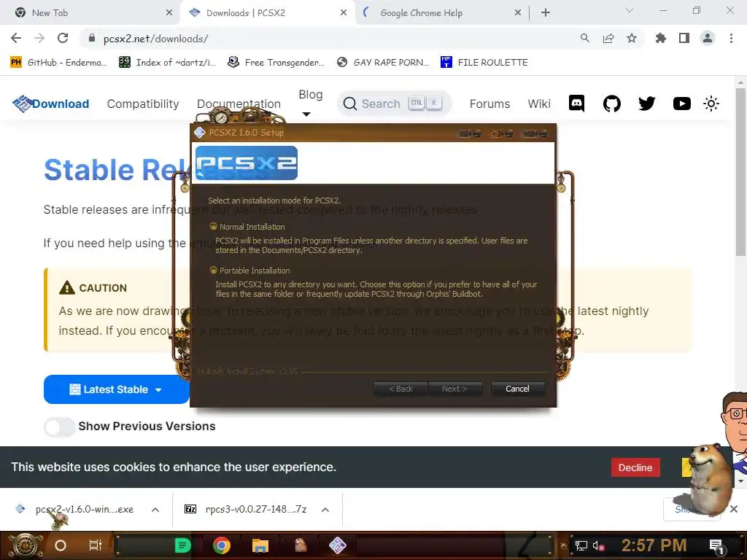Click the zoom magnifier icon in address bar
Image resolution: width=747 pixels, height=560 pixels.
[x=584, y=38]
